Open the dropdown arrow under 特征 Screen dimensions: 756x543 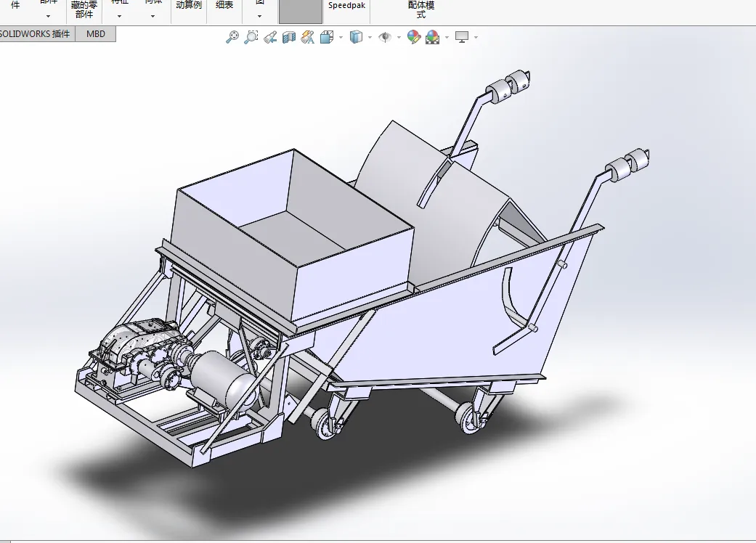coord(120,17)
